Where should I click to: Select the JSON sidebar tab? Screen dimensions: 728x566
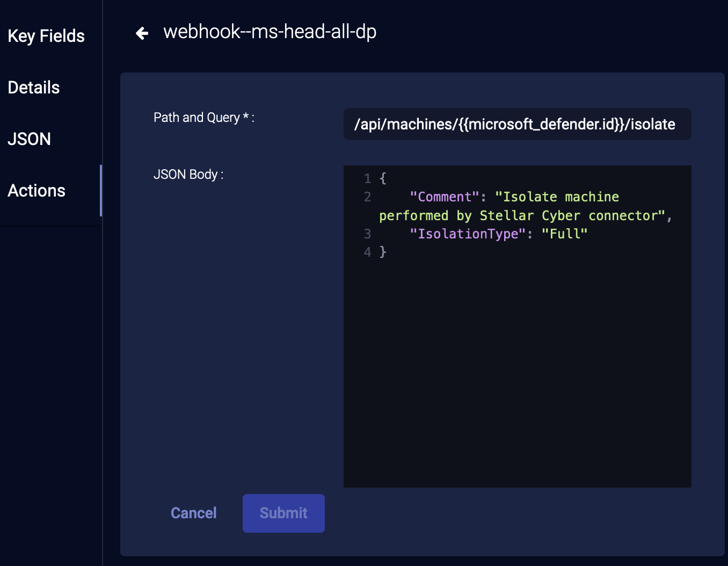click(x=30, y=139)
